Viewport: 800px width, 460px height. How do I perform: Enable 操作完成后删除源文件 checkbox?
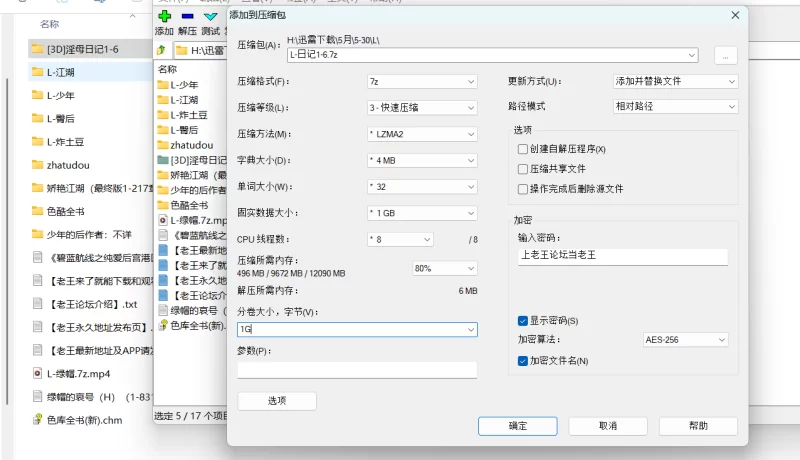pos(522,189)
